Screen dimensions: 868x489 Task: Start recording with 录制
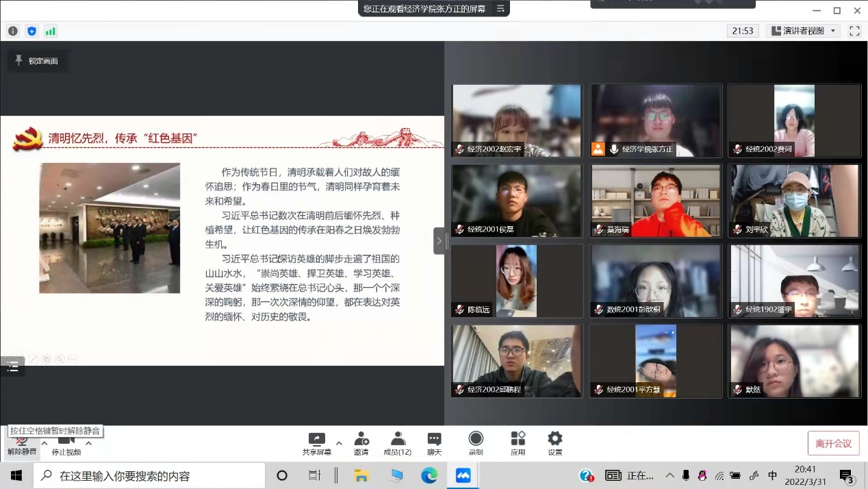(476, 443)
